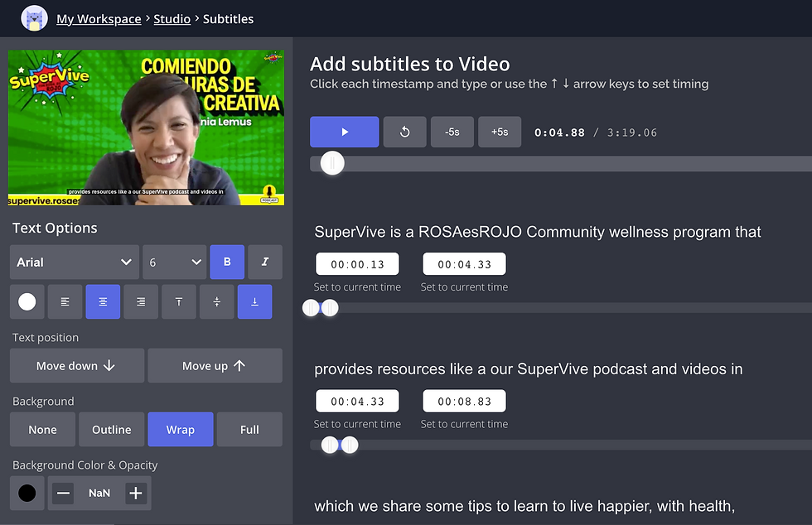This screenshot has height=525, width=812.
Task: Edit the 00:00.13 start timestamp field
Action: pos(357,264)
